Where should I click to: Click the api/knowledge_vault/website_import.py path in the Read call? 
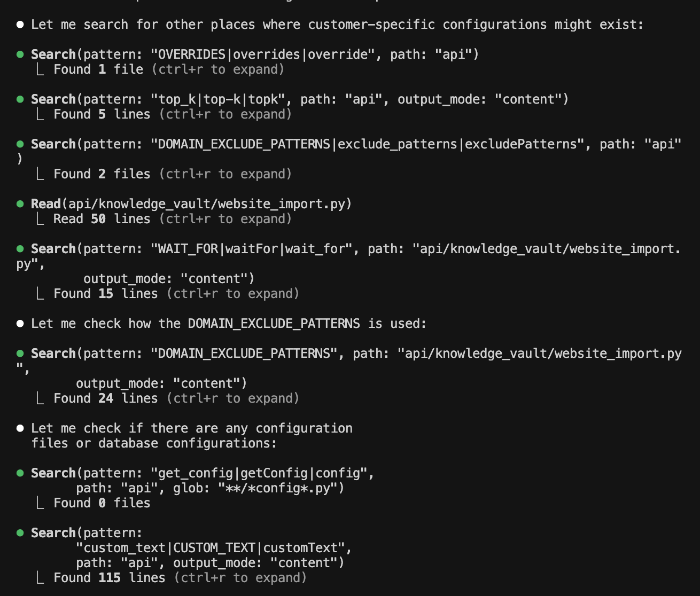[210, 204]
